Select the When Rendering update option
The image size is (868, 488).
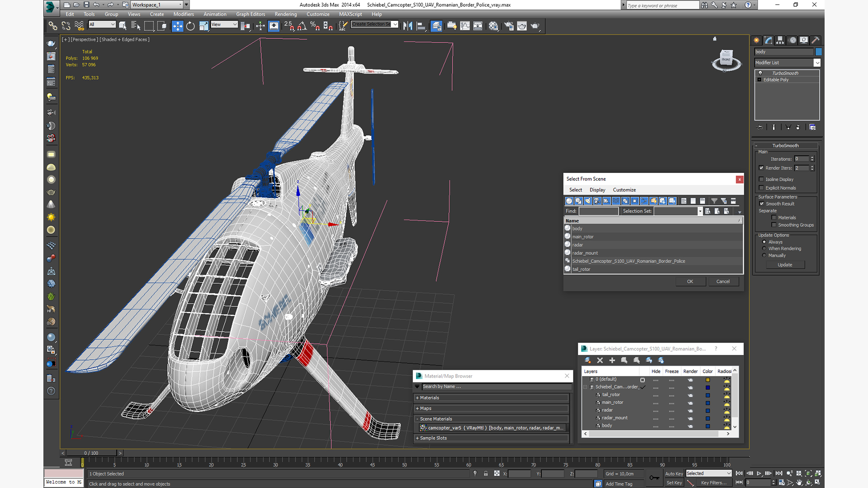(764, 249)
